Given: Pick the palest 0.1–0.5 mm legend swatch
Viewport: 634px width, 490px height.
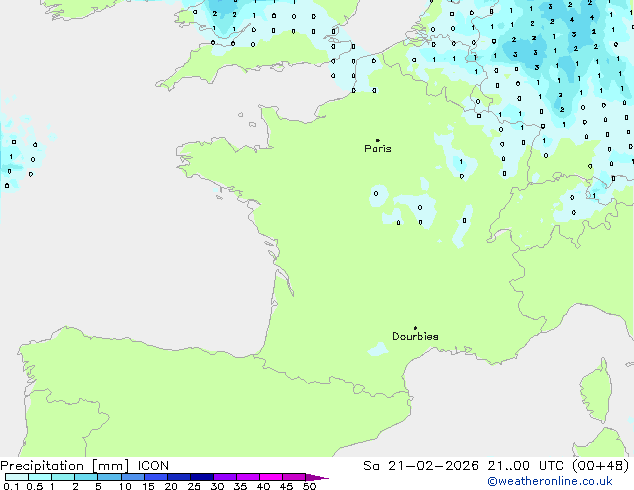Looking at the screenshot, I should coord(17,477).
